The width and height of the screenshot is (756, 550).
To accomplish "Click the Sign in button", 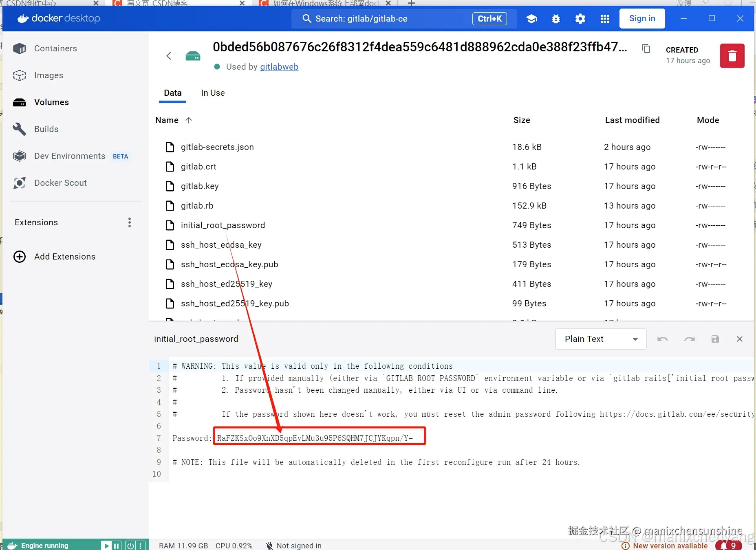I will tap(642, 19).
